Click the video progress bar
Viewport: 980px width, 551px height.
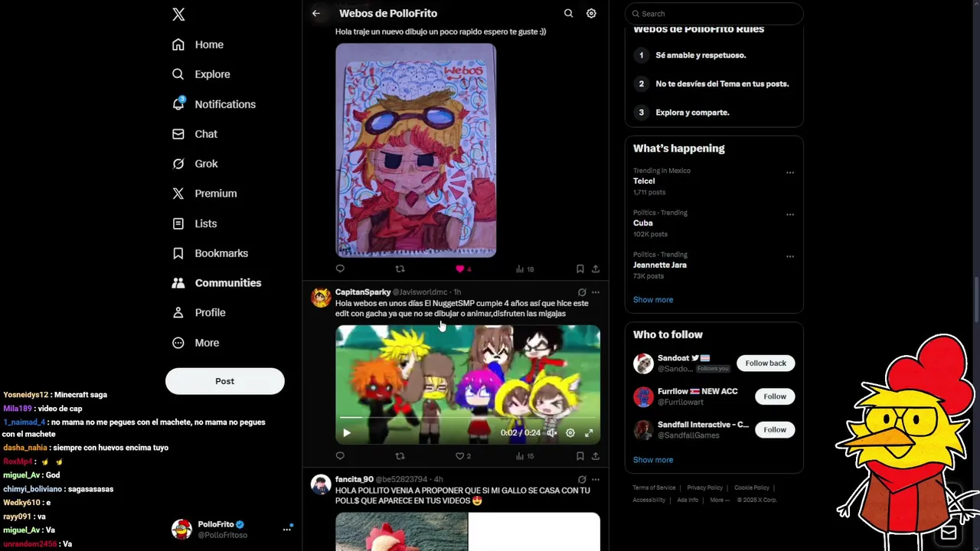467,418
